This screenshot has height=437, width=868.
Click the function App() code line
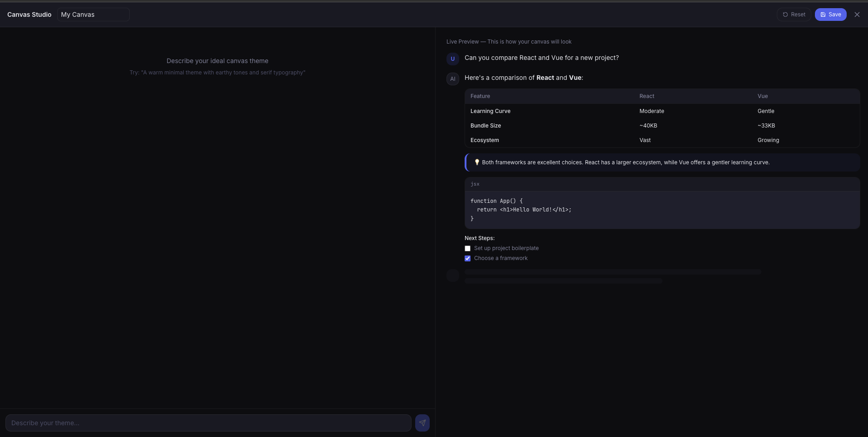[x=496, y=201]
